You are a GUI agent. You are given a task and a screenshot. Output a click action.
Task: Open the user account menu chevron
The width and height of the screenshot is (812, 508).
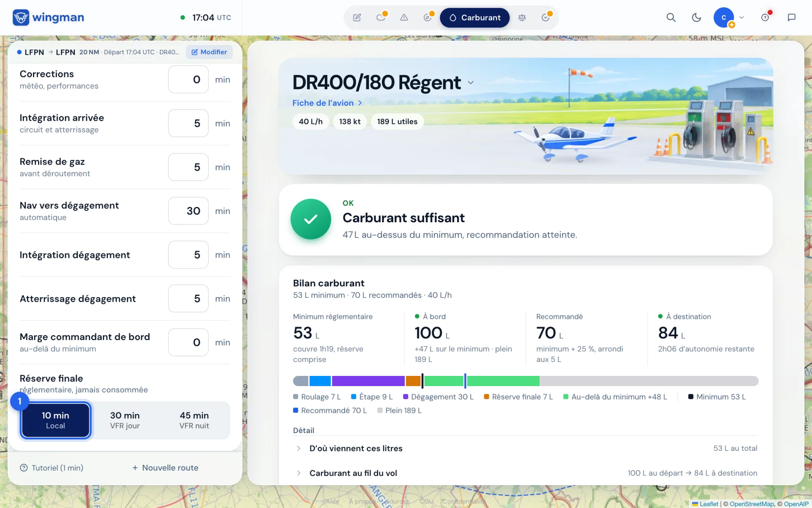tap(741, 17)
